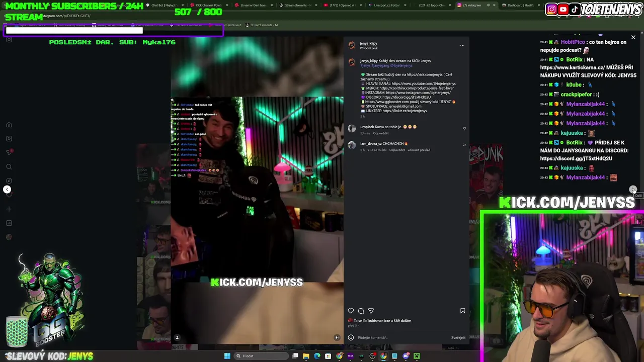Open the #jenys hashtag
Screen dimensions: 644x362
[365, 65]
